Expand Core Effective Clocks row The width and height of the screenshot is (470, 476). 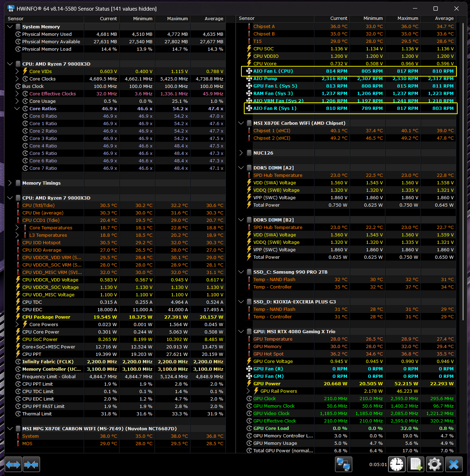(17, 94)
